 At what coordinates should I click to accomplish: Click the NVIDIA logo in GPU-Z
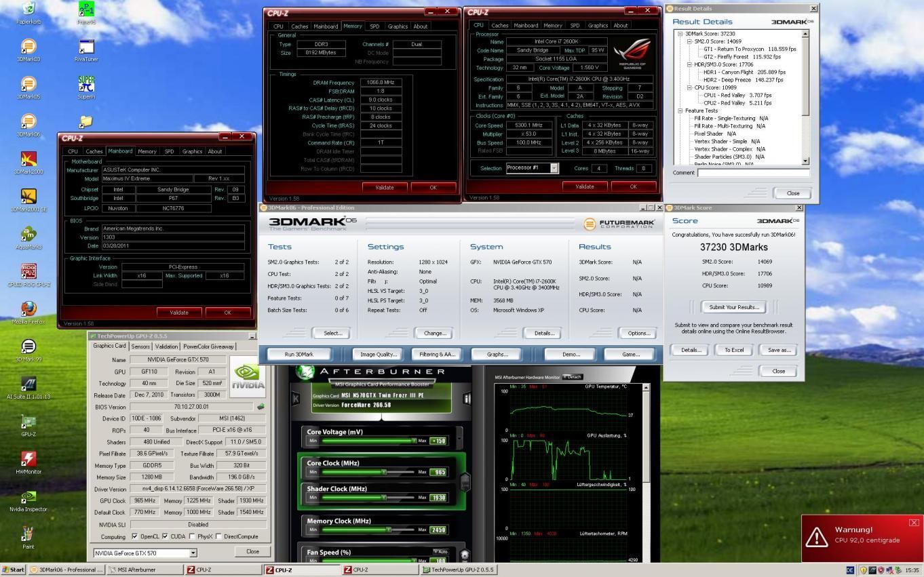(x=247, y=376)
